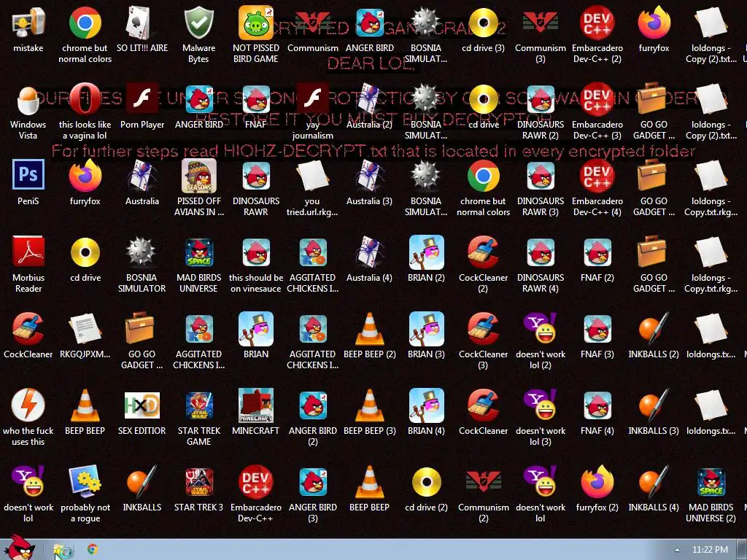The height and width of the screenshot is (560, 747).
Task: Launch 'CockCleaner (2)' shortcut
Action: click(483, 252)
